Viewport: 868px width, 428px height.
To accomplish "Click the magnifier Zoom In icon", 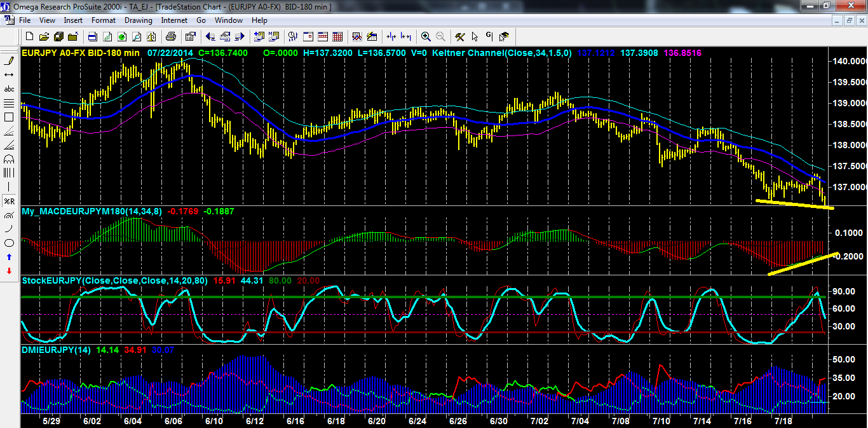I will [x=426, y=36].
